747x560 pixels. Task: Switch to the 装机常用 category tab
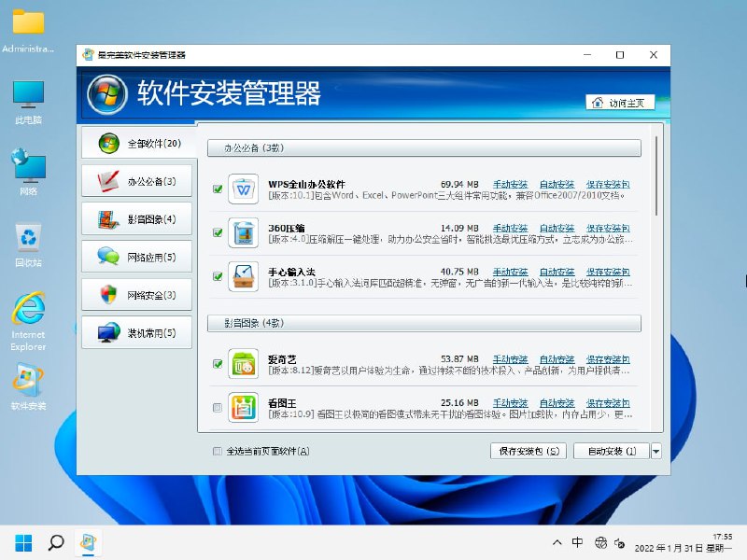click(138, 332)
